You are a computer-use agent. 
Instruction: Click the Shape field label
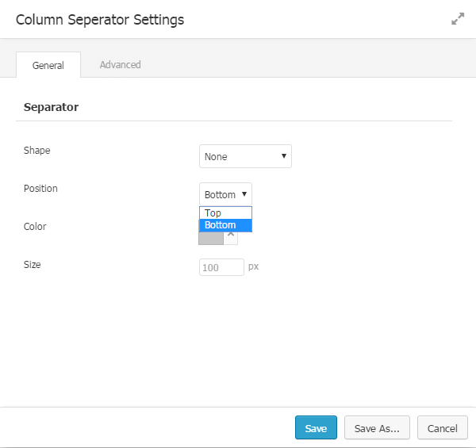pyautogui.click(x=36, y=150)
